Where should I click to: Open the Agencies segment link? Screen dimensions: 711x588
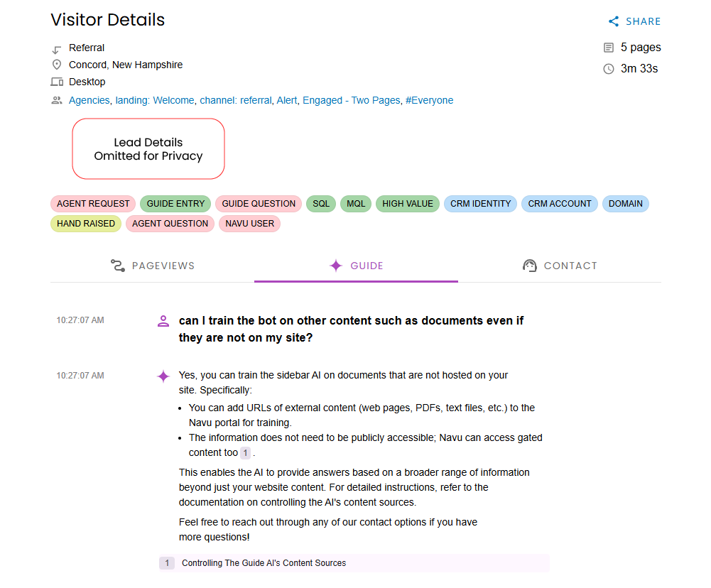[89, 100]
